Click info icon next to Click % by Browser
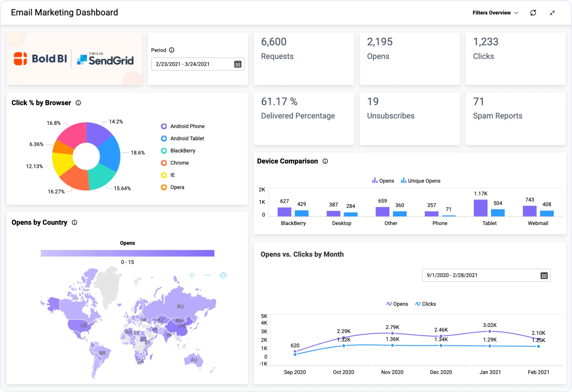The height and width of the screenshot is (392, 572). [78, 103]
